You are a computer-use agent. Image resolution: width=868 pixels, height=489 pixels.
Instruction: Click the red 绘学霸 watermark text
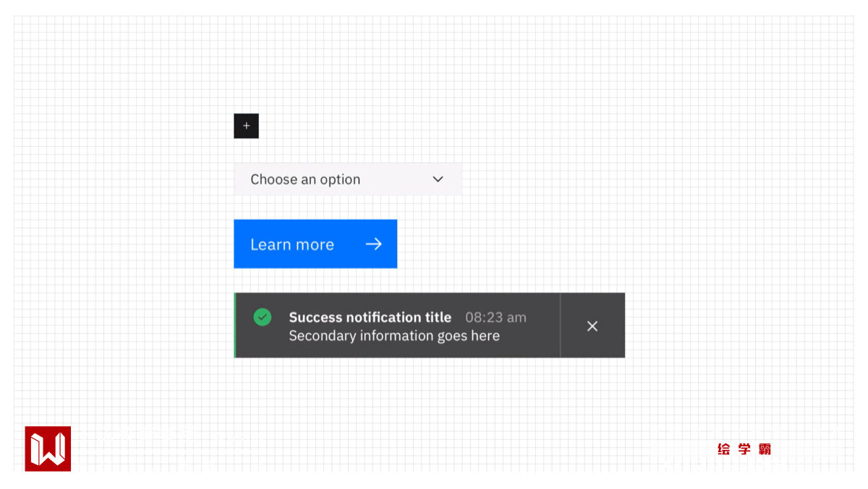[x=744, y=449]
